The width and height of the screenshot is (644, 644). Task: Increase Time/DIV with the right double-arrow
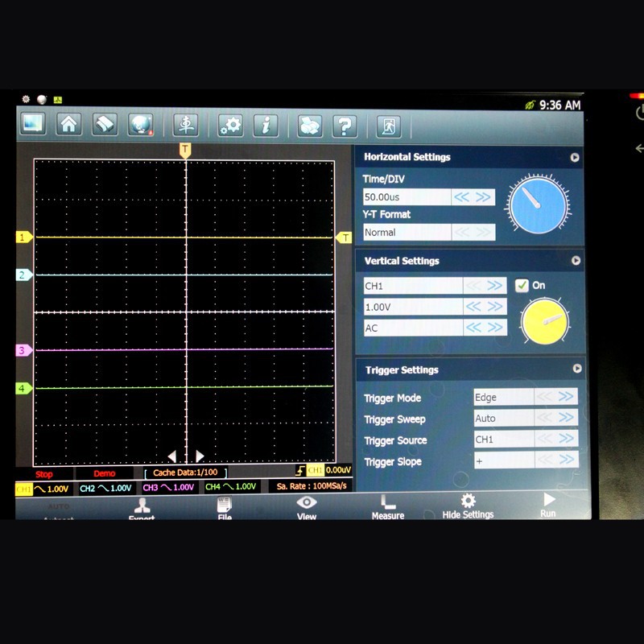483,196
